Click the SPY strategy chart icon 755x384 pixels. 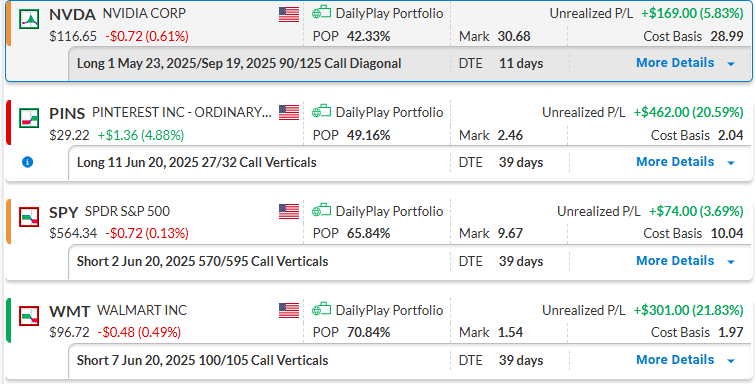pos(29,217)
